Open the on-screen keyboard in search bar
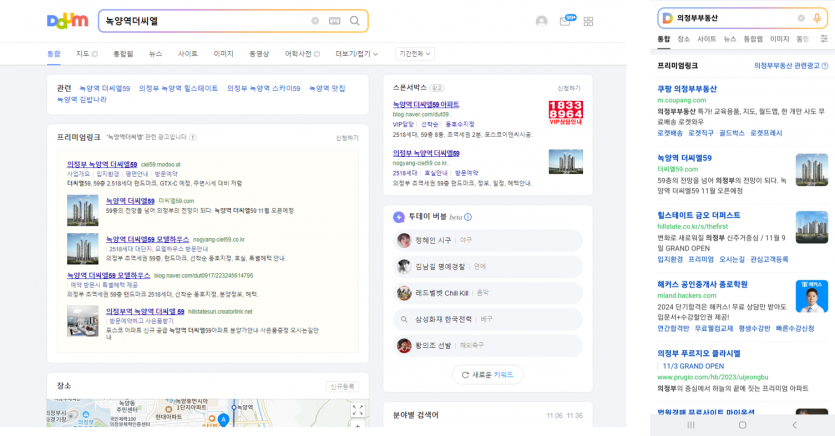The width and height of the screenshot is (835, 436). tap(334, 21)
